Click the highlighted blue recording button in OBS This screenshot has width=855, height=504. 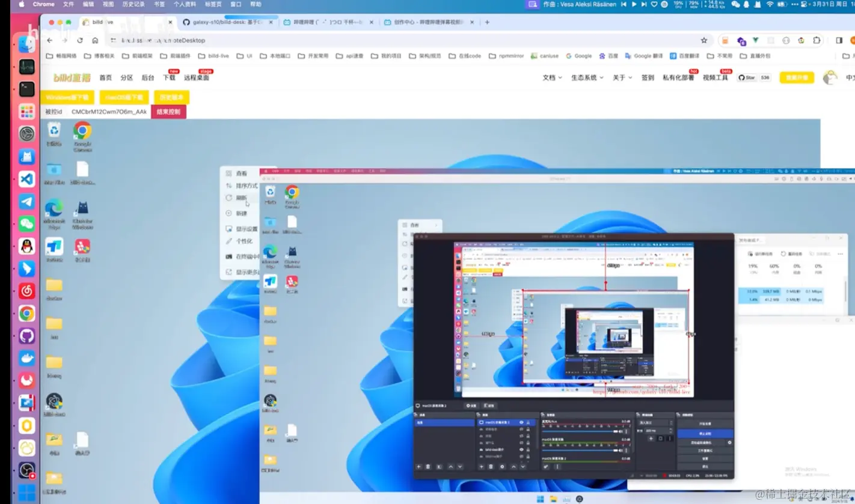click(705, 433)
